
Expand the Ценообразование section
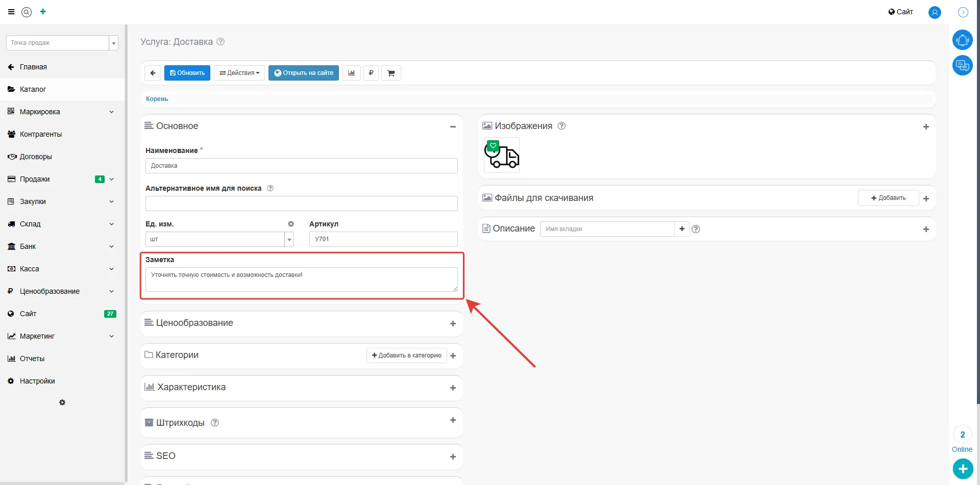452,323
